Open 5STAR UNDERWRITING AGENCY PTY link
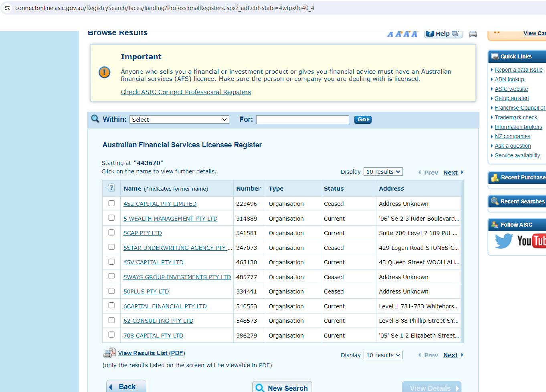Screen dimensions: 546x392 [x=178, y=248]
